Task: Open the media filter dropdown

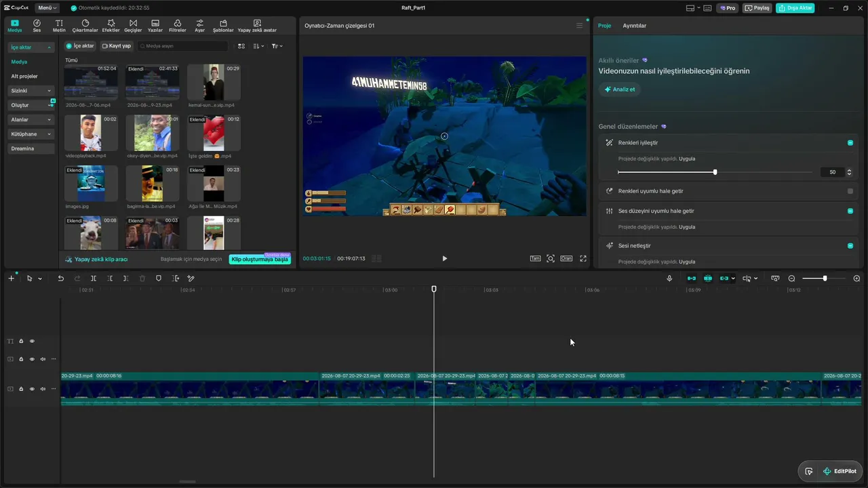Action: point(277,46)
